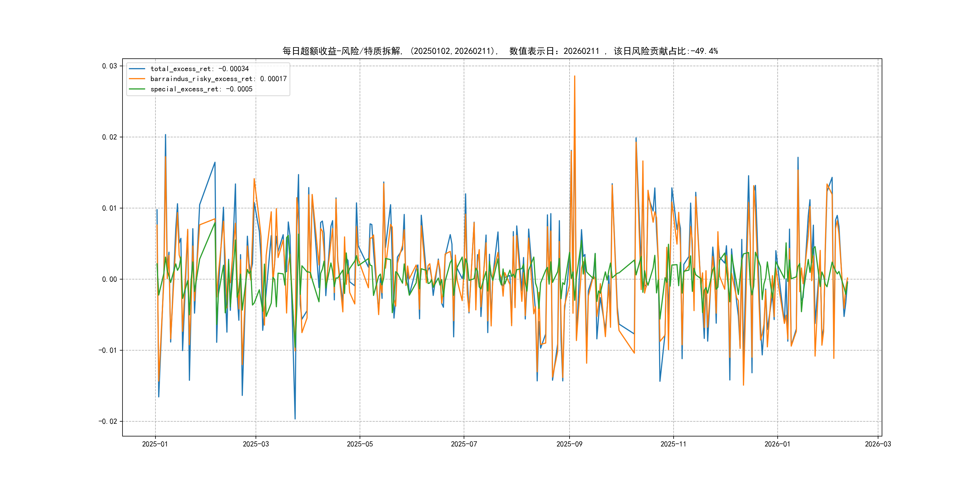The height and width of the screenshot is (490, 980).
Task: Click the 2025-01 x-axis tick label
Action: [155, 444]
